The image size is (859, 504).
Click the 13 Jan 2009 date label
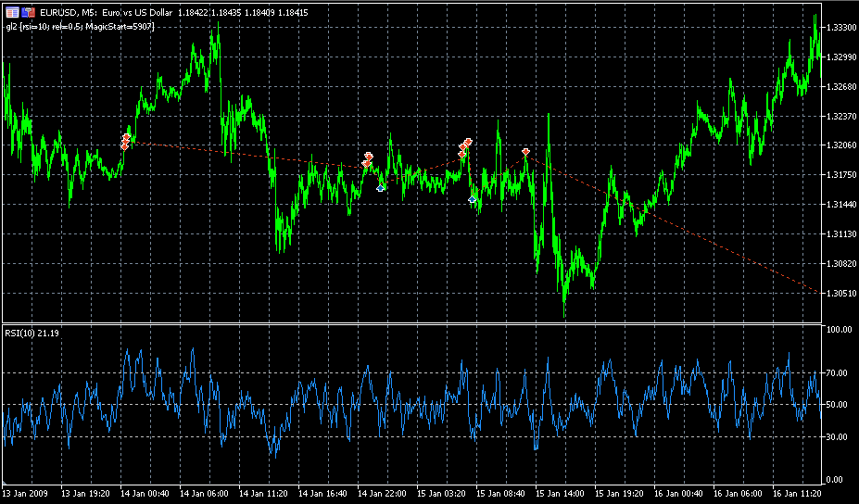click(25, 494)
